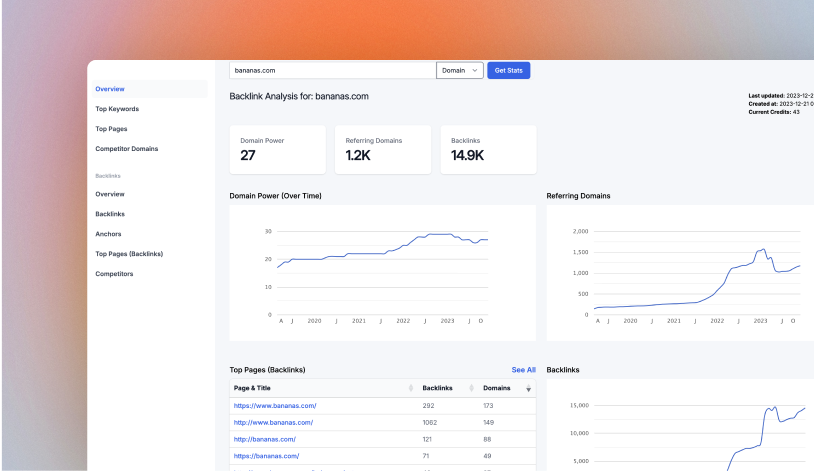Open Competitors in the sidebar
Screen dimensions: 814x471
tap(114, 274)
